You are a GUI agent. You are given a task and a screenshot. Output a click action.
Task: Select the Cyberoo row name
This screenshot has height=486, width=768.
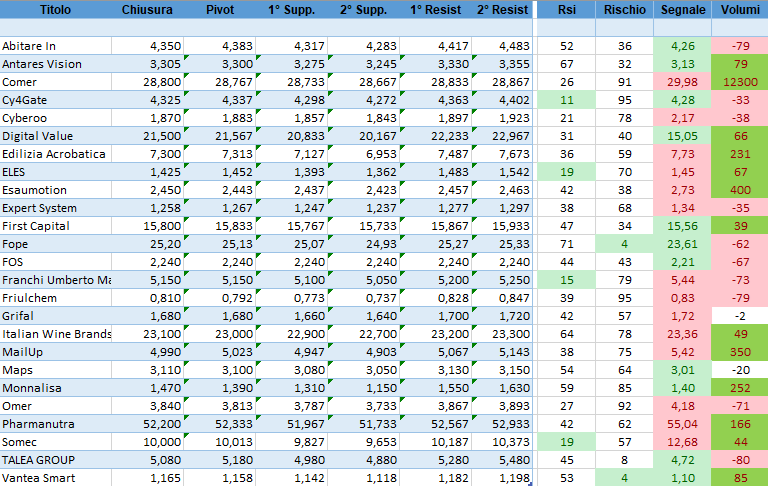coord(55,118)
